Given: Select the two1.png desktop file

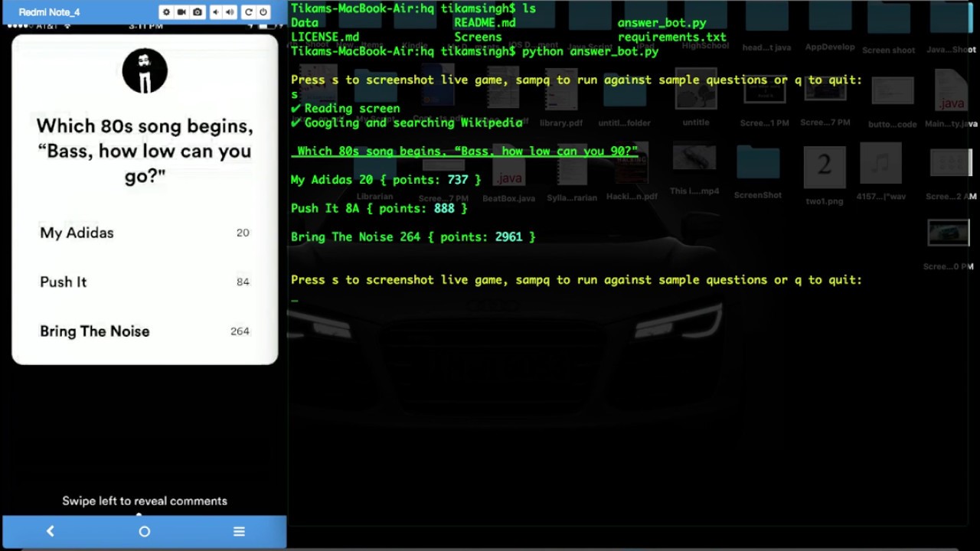Looking at the screenshot, I should 824,175.
